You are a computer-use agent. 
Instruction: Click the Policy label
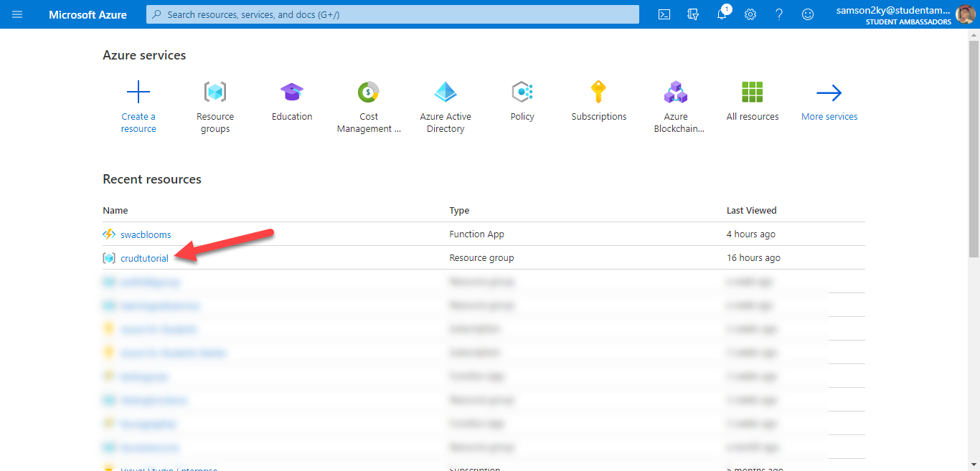coord(522,117)
